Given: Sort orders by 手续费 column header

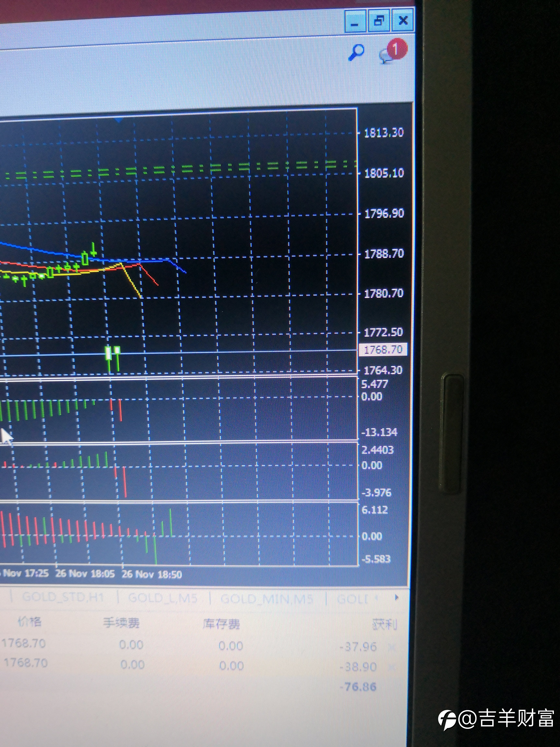Looking at the screenshot, I should 121,623.
